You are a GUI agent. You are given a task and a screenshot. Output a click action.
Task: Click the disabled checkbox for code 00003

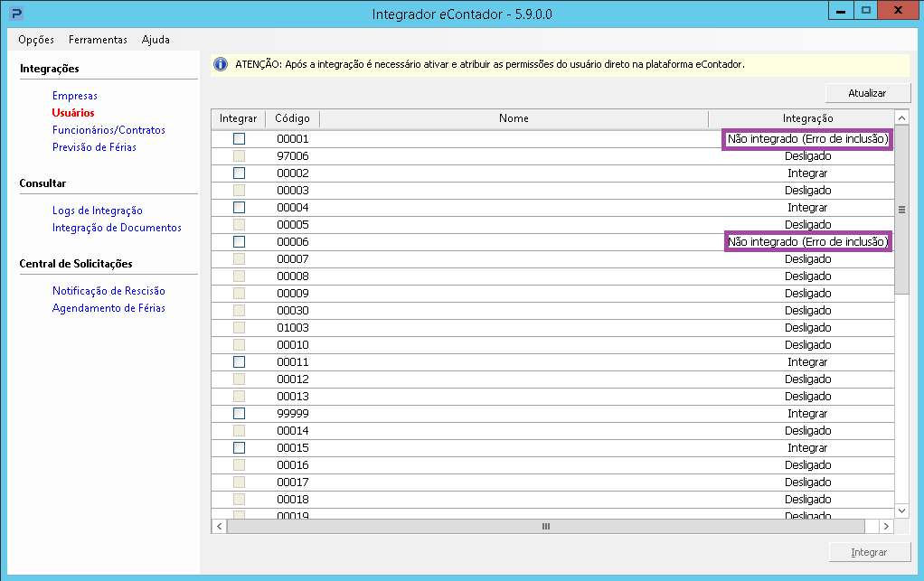tap(240, 190)
